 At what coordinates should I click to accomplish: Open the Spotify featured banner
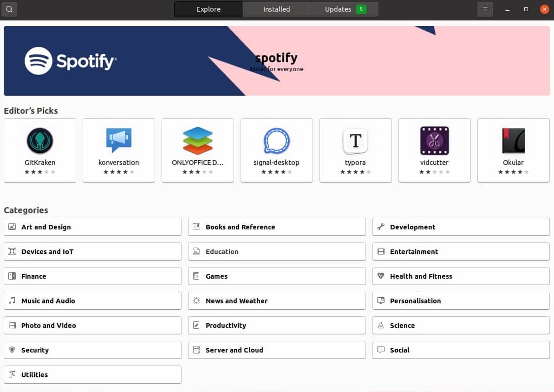277,61
